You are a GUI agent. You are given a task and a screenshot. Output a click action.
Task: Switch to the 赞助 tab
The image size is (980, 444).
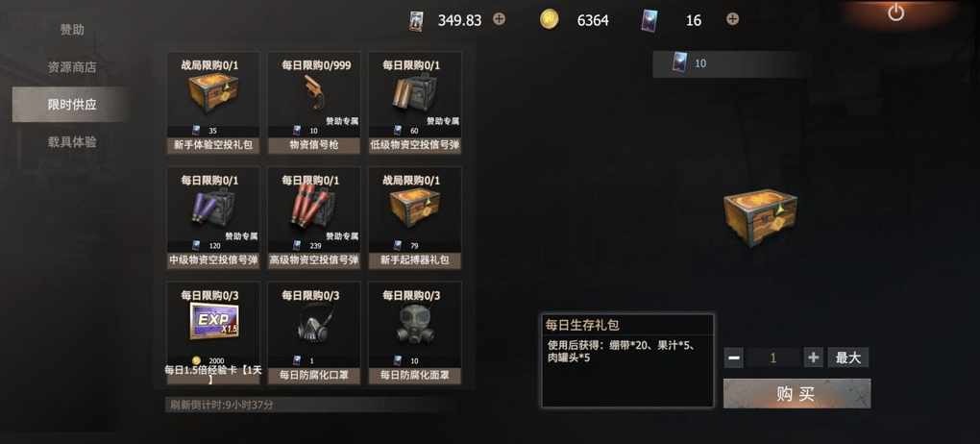[x=72, y=30]
